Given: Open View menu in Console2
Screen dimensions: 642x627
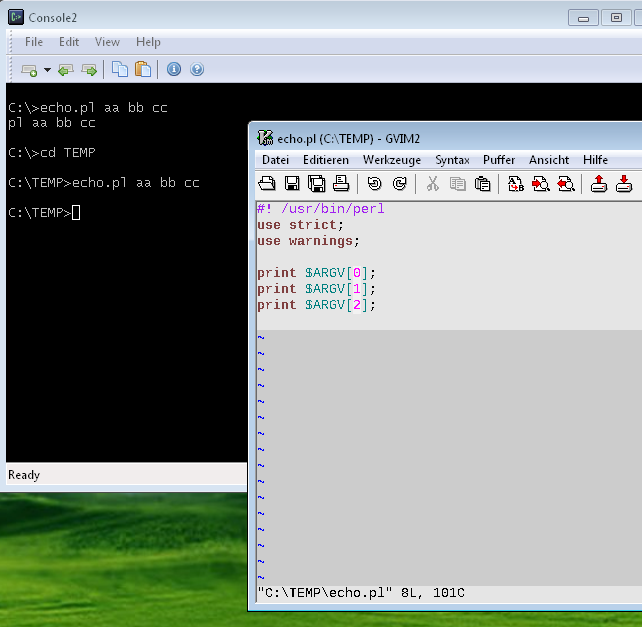Looking at the screenshot, I should coord(107,42).
